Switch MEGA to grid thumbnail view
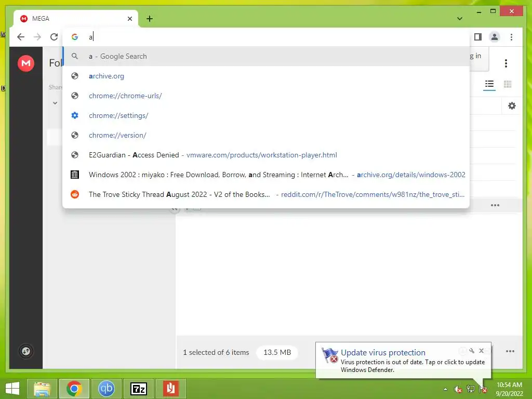This screenshot has height=399, width=532. (x=508, y=84)
